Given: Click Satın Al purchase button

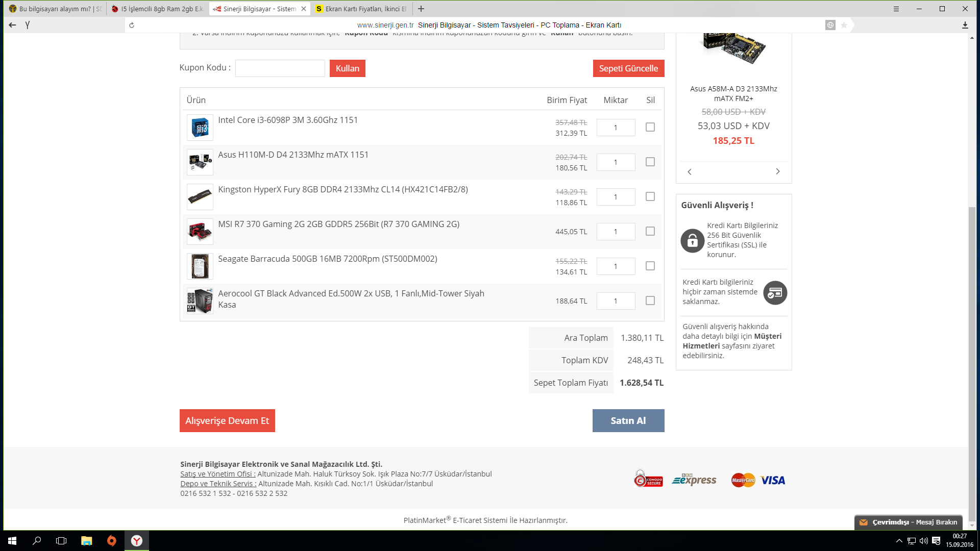Looking at the screenshot, I should [628, 420].
